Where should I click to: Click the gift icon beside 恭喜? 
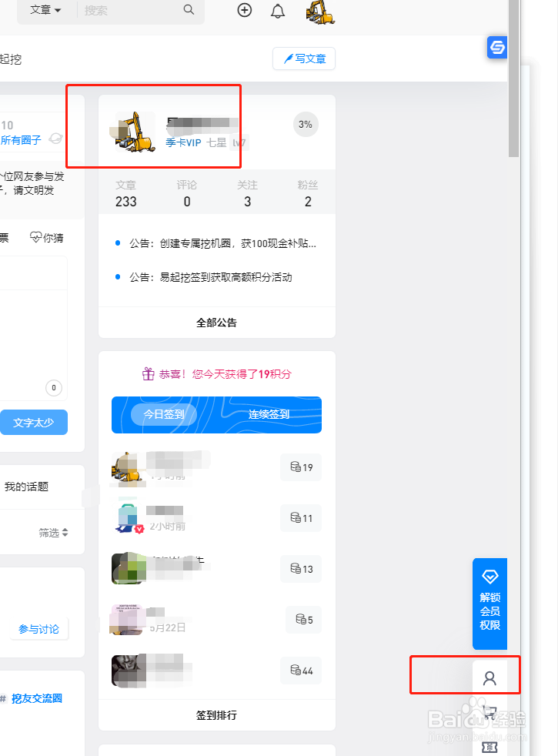pos(148,374)
